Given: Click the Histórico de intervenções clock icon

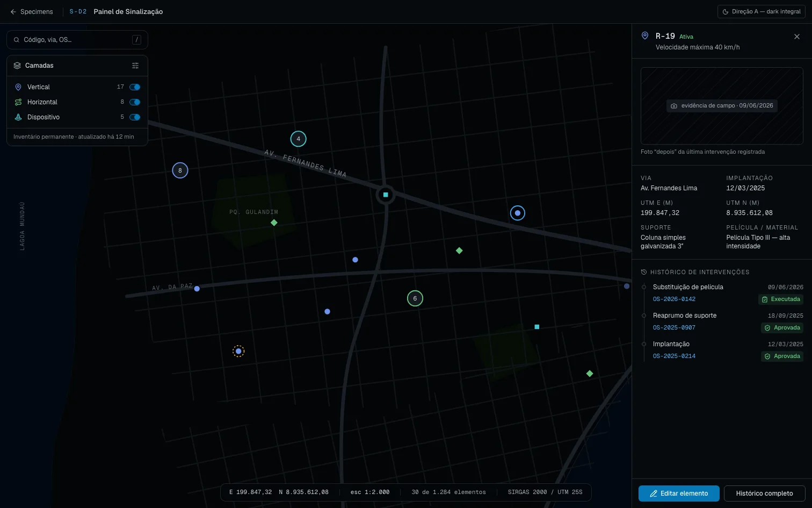Looking at the screenshot, I should (x=644, y=272).
